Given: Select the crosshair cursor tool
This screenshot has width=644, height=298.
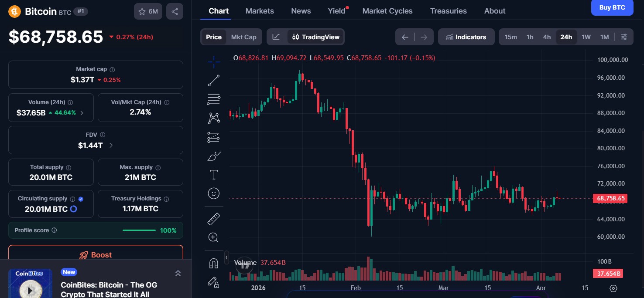Looking at the screenshot, I should click(x=214, y=61).
